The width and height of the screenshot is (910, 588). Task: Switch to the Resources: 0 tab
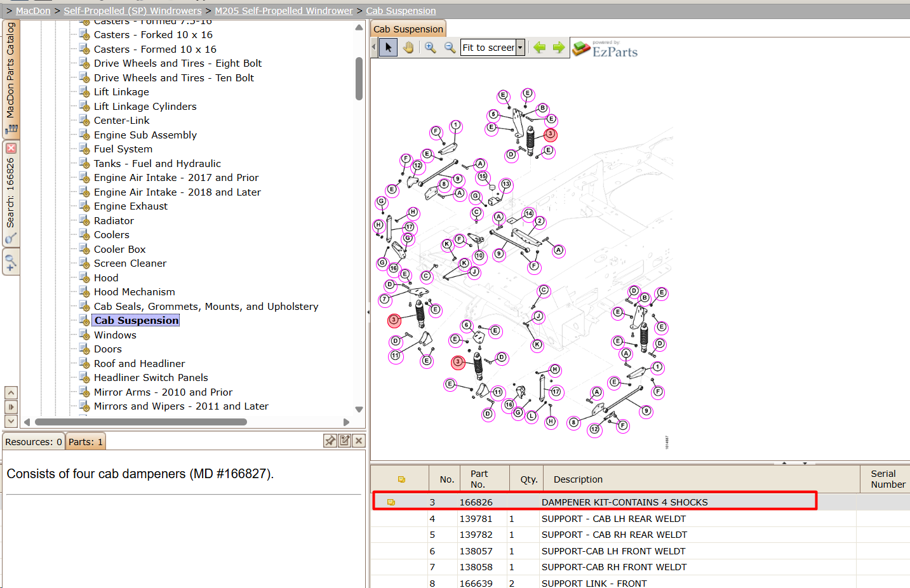(34, 442)
